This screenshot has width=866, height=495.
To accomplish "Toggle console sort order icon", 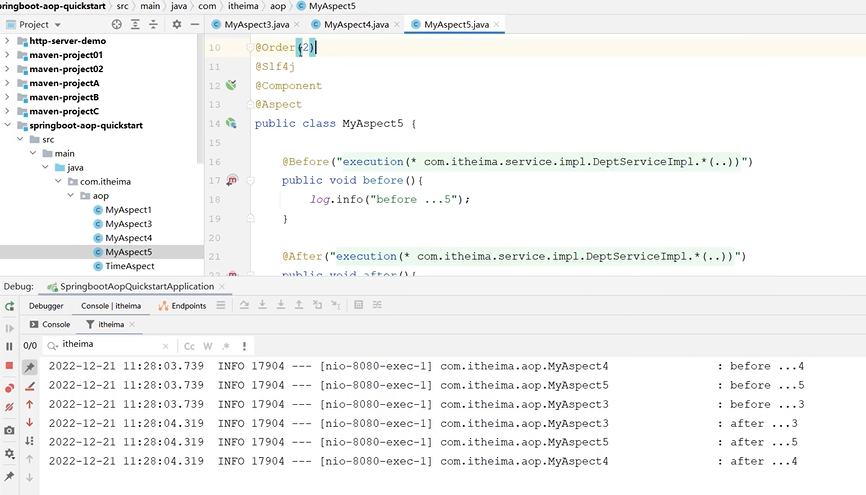I will 30,441.
